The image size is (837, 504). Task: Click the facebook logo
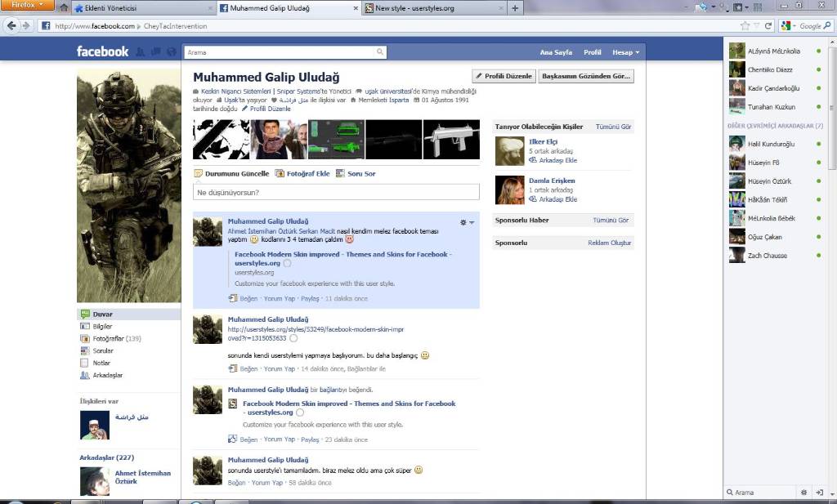point(102,51)
